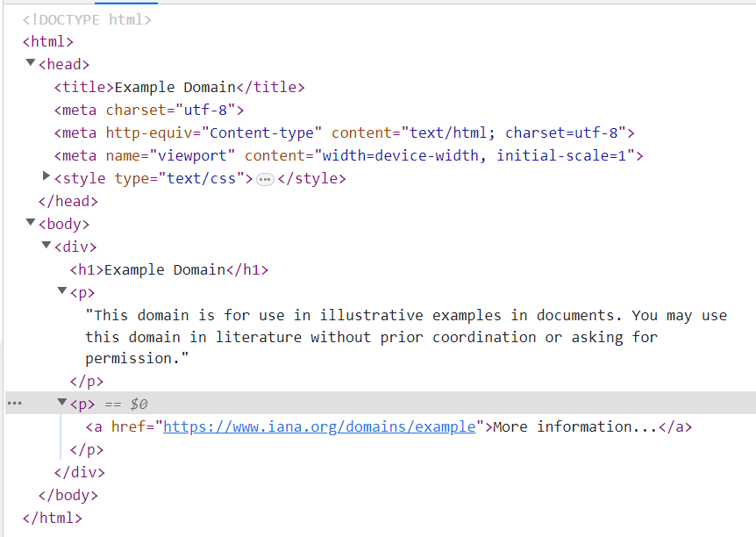
Task: Click the closing </p> after the anchor
Action: click(x=87, y=449)
